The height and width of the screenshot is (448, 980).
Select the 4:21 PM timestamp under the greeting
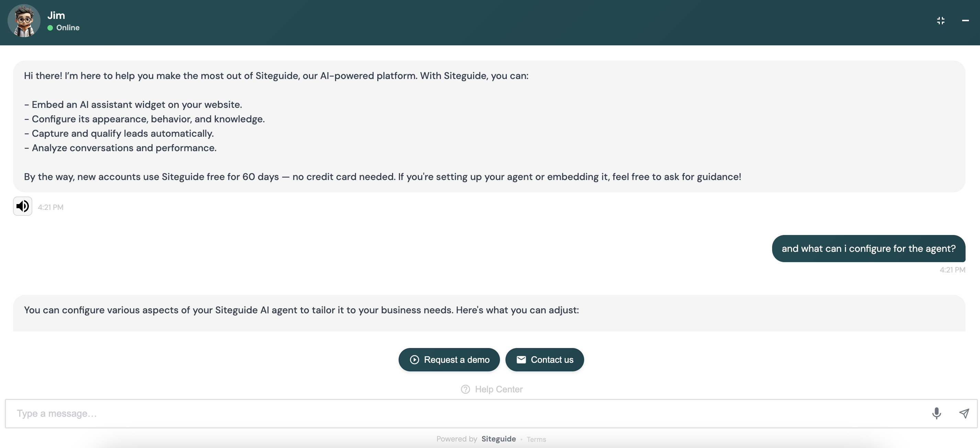pyautogui.click(x=51, y=207)
